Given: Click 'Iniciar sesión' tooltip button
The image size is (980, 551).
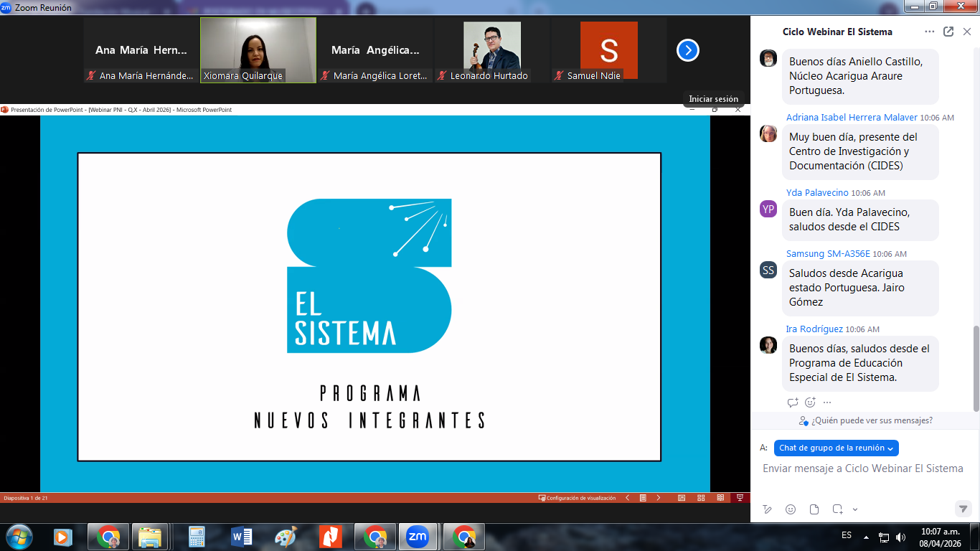Looking at the screenshot, I should pos(713,99).
